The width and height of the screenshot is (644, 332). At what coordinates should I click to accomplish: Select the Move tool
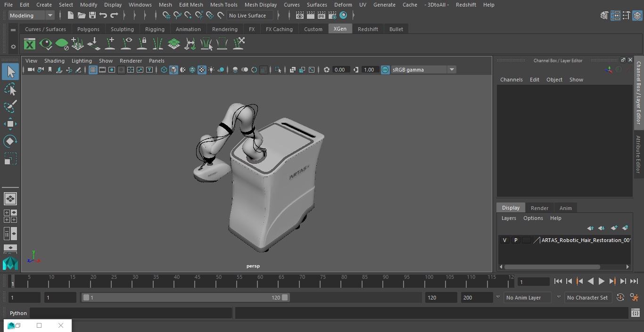[x=10, y=124]
